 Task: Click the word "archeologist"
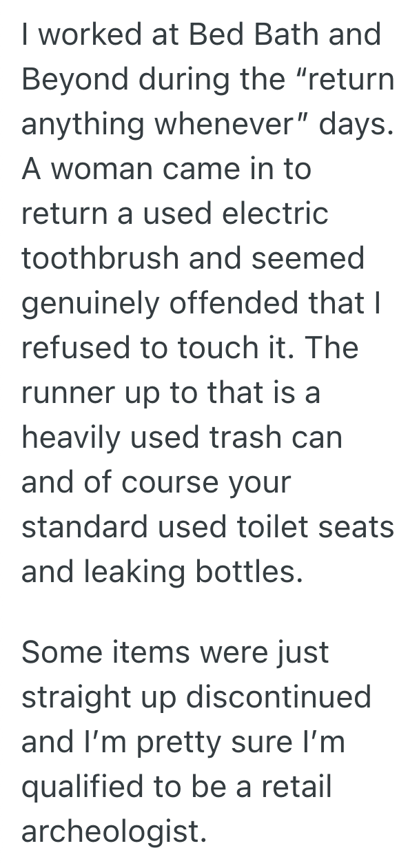point(114,831)
